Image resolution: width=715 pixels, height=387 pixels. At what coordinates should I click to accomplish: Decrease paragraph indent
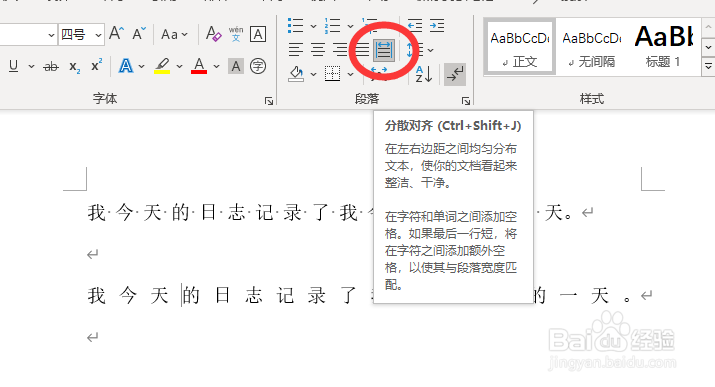[x=415, y=26]
